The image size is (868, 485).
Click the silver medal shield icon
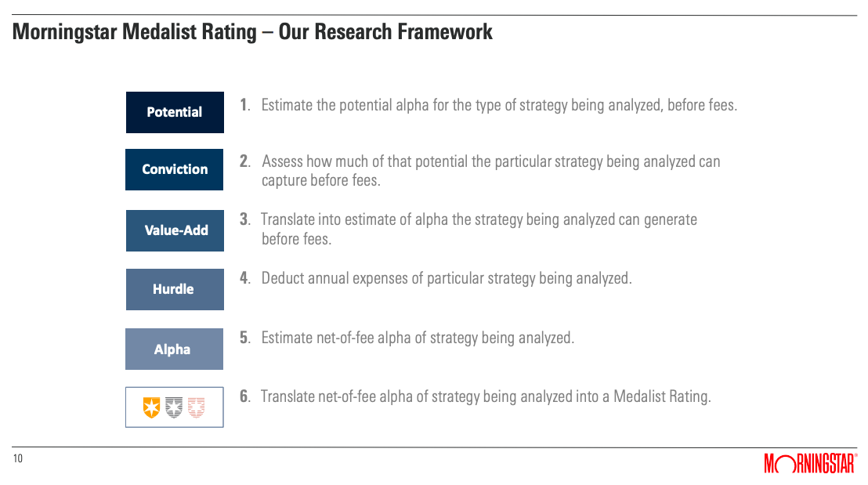pos(174,407)
